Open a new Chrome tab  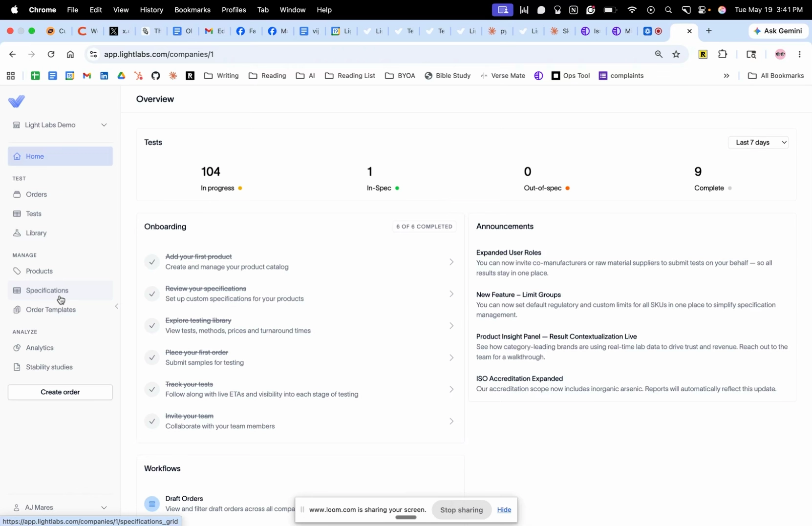[x=709, y=31]
